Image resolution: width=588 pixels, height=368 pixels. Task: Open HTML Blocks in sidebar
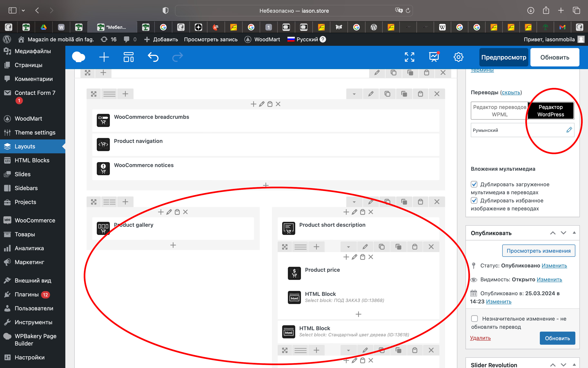tap(32, 160)
